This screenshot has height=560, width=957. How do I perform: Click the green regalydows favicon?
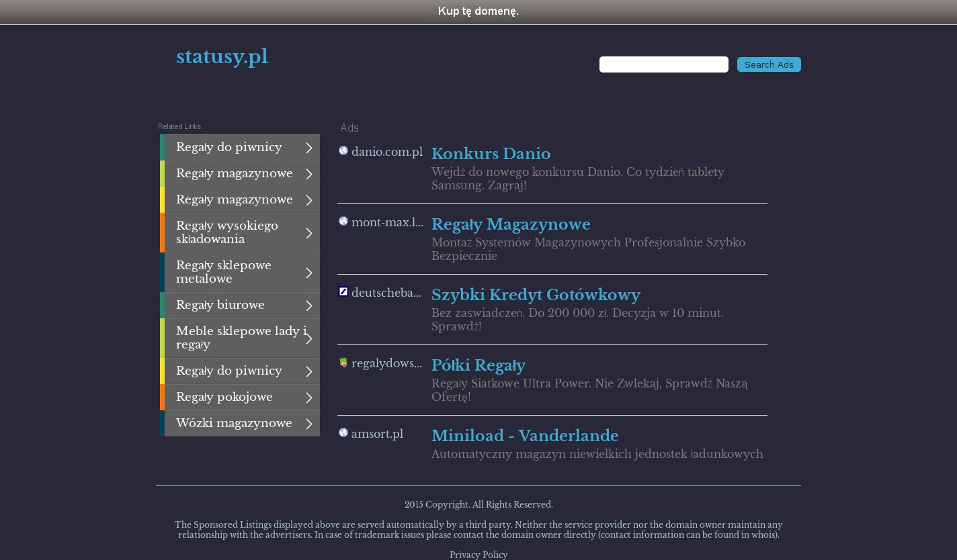(x=343, y=363)
